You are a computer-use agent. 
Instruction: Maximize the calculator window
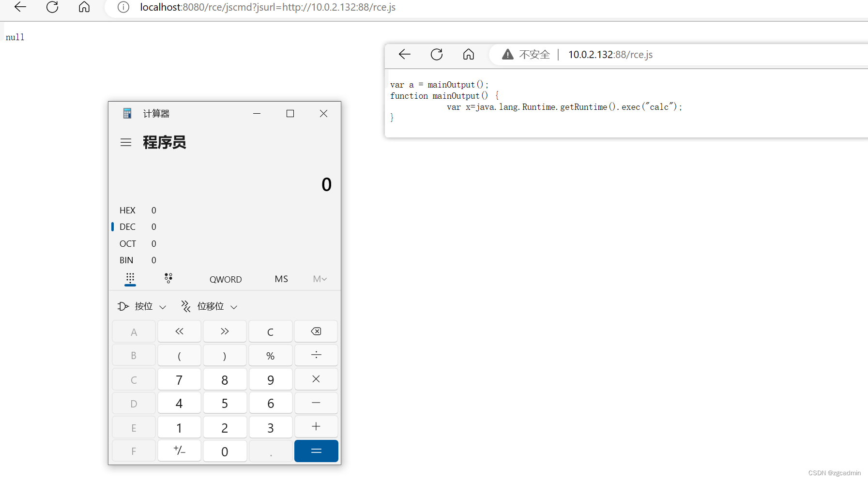[x=290, y=113]
